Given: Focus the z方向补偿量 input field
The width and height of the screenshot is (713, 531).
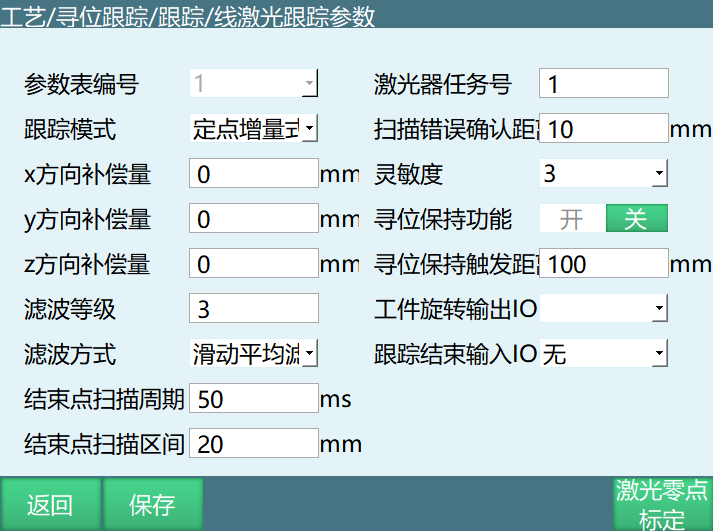Looking at the screenshot, I should [253, 264].
